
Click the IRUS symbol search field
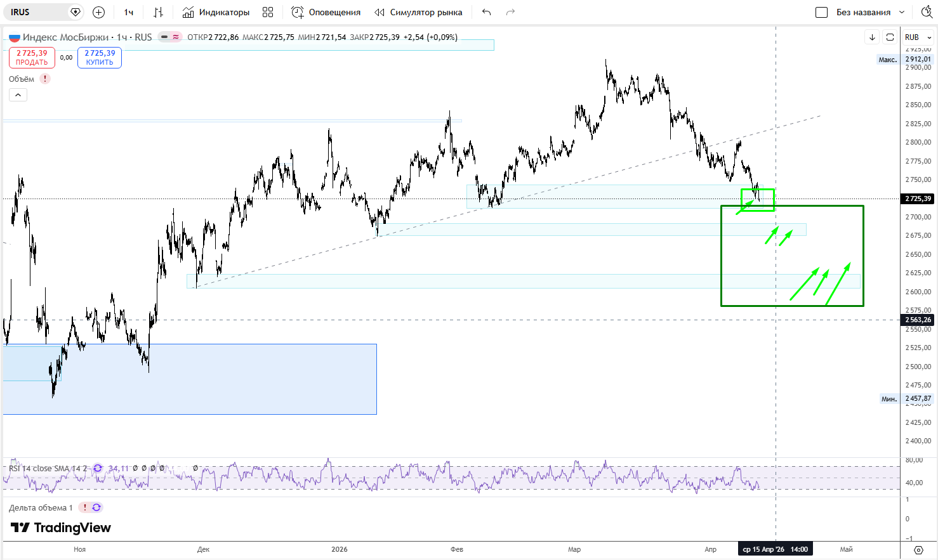point(38,12)
